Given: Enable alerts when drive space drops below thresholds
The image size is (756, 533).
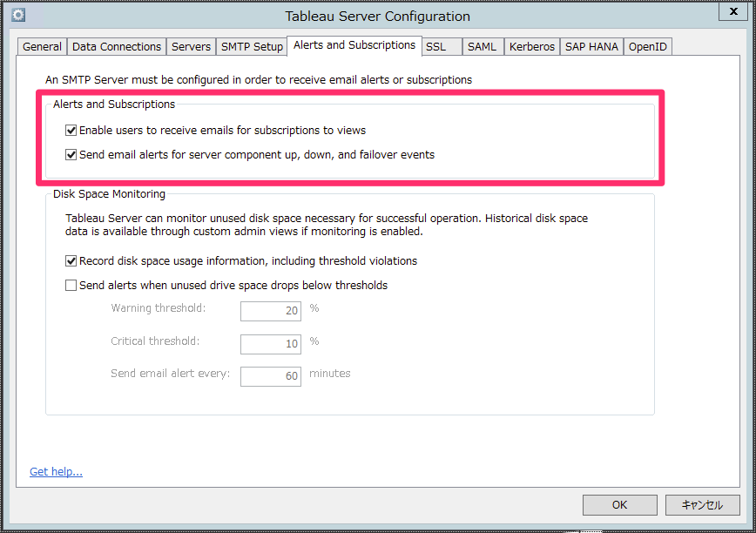Looking at the screenshot, I should 71,285.
